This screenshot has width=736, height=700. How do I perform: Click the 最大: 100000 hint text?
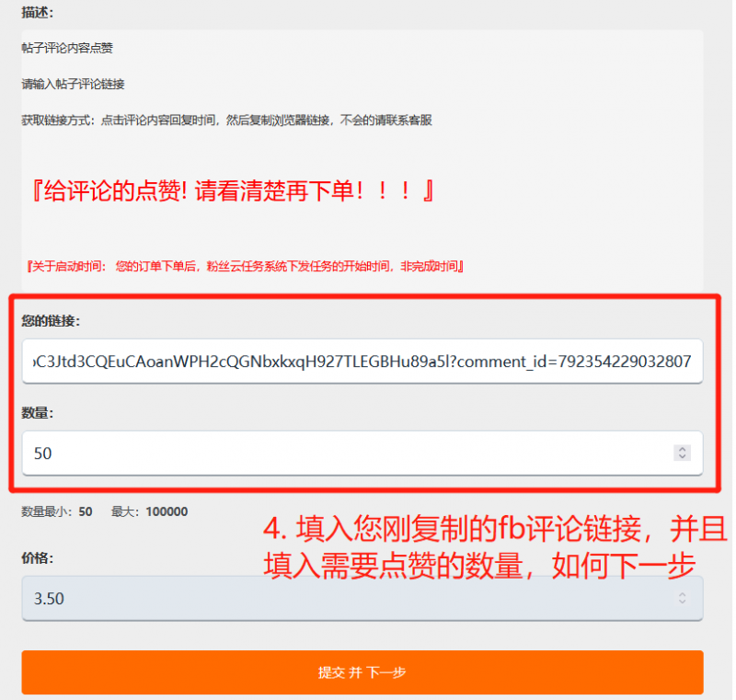[149, 511]
